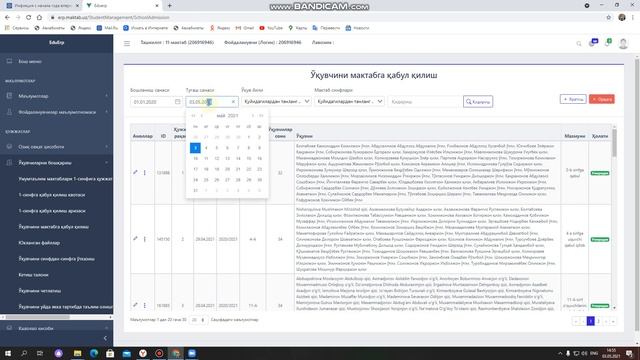Image resolution: width=640 pixels, height=360 pixels.
Task: Expand the bottom-most sidebar section
Action: [56, 328]
